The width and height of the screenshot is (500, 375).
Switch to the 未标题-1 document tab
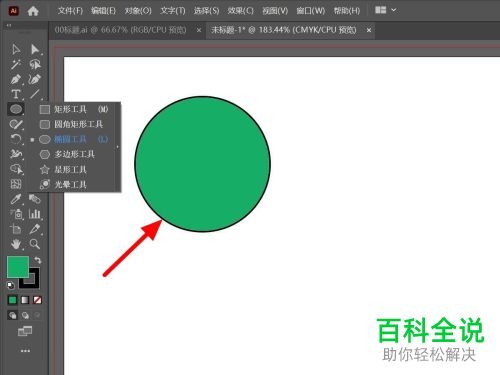coord(283,30)
